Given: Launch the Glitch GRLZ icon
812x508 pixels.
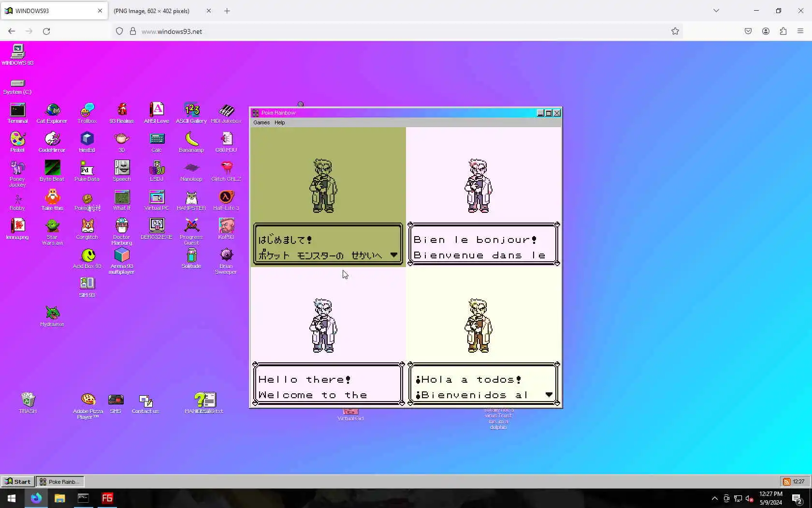Looking at the screenshot, I should [x=226, y=172].
